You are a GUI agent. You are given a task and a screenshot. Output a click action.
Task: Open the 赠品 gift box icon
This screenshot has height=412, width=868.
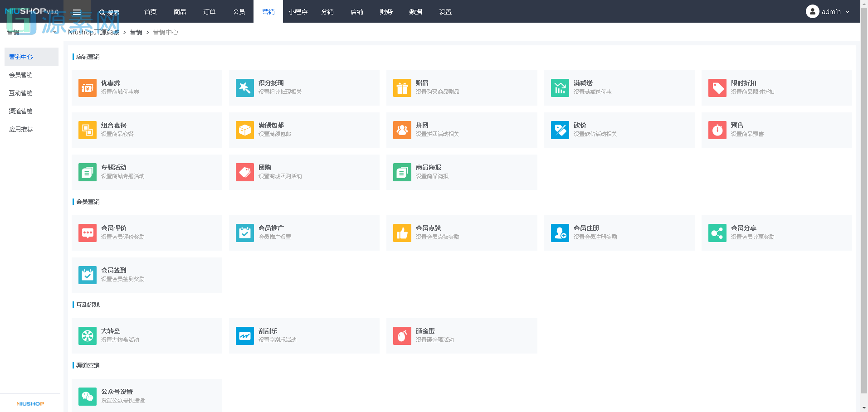pyautogui.click(x=402, y=88)
